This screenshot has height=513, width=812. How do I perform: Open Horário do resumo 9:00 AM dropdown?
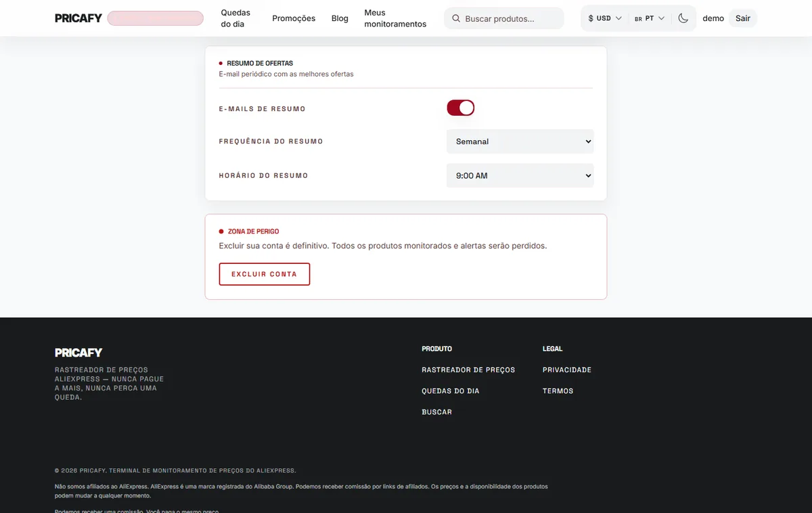coord(520,175)
